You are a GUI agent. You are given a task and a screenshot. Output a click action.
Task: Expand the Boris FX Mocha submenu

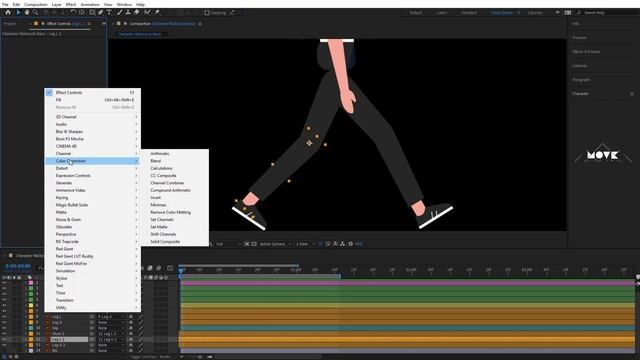coord(93,139)
